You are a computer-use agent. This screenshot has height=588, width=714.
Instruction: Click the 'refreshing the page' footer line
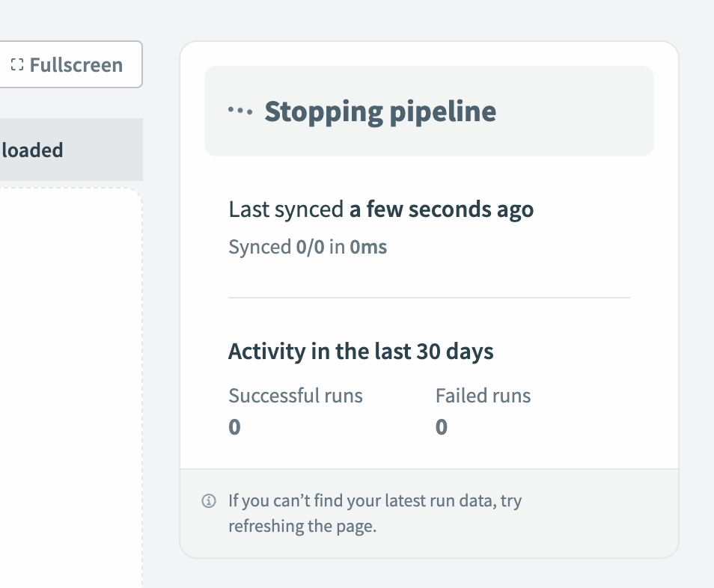(x=302, y=526)
